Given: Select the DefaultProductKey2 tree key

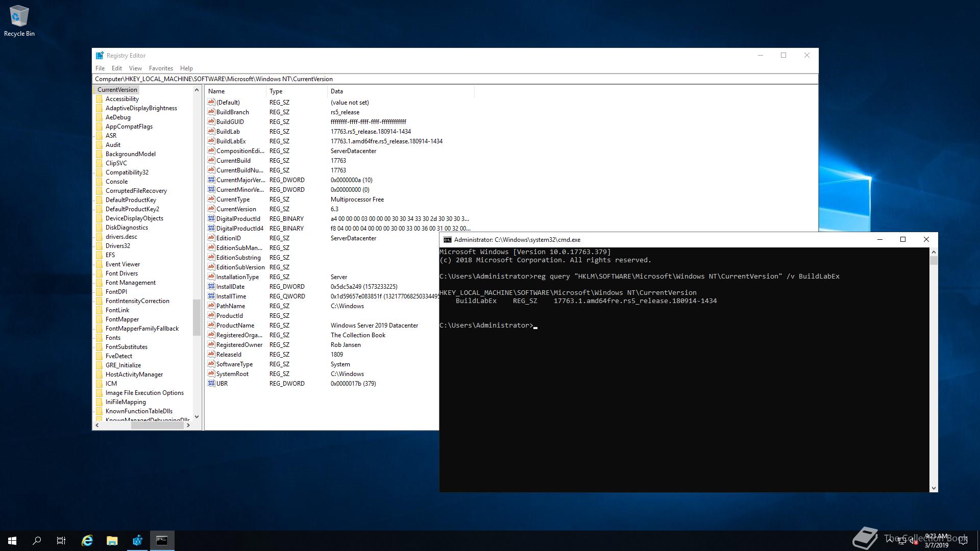Looking at the screenshot, I should click(x=132, y=209).
